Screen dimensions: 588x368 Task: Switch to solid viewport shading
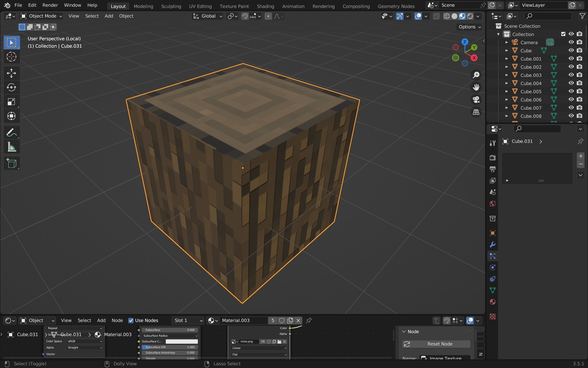[x=454, y=16]
